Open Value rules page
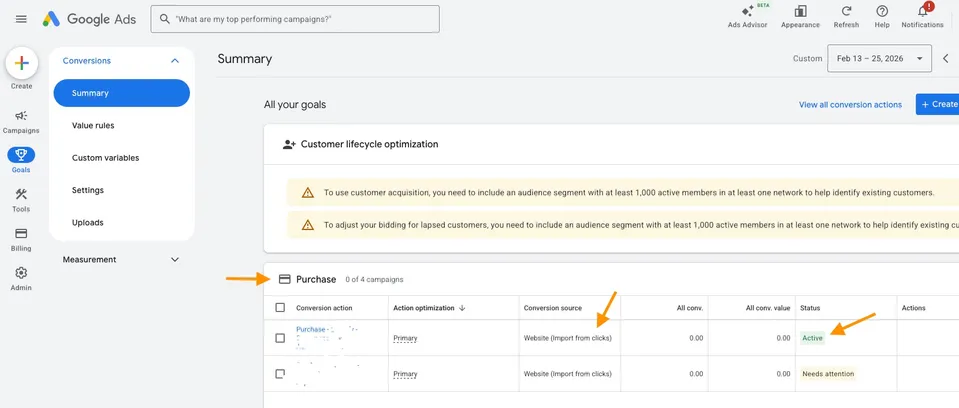 tap(93, 125)
